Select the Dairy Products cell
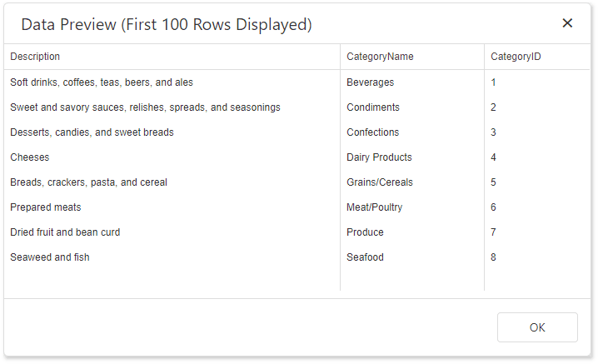598x364 pixels. (x=379, y=157)
